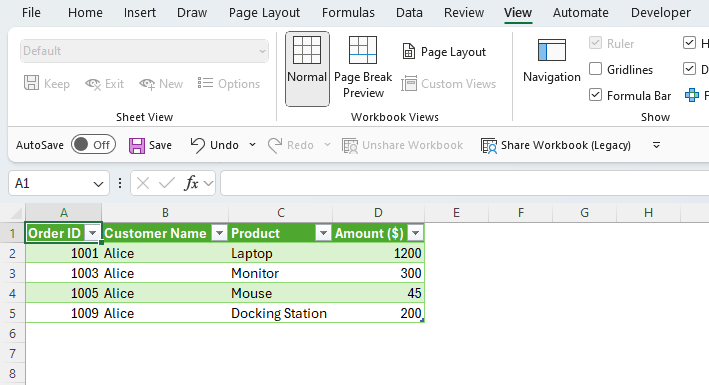Viewport: 709px width, 385px height.
Task: Click the Insert Function fx icon
Action: point(191,183)
